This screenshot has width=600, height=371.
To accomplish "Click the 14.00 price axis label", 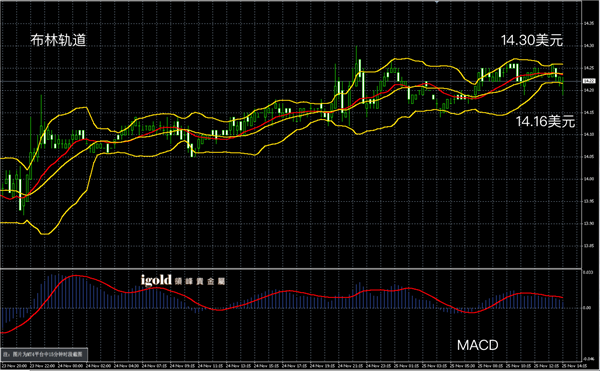I will click(588, 179).
